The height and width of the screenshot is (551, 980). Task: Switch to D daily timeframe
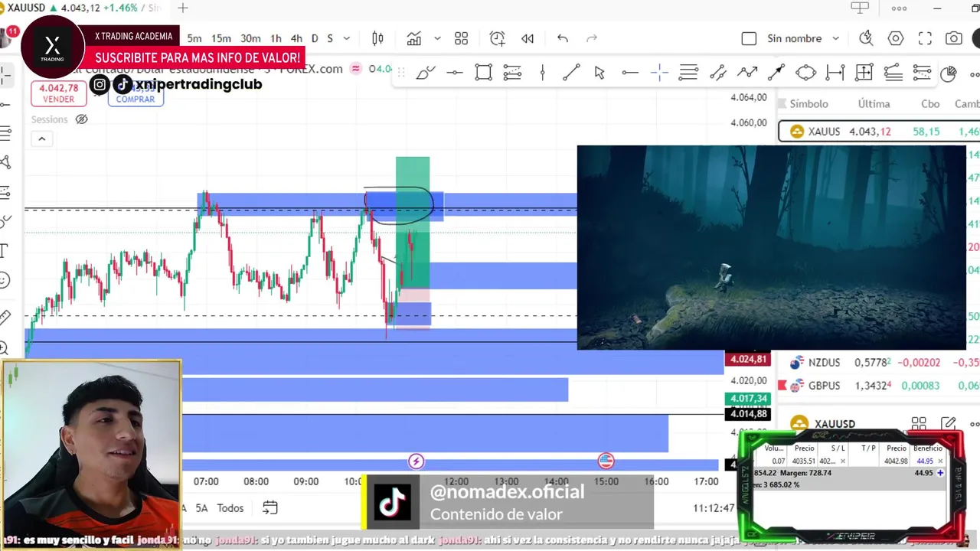315,38
